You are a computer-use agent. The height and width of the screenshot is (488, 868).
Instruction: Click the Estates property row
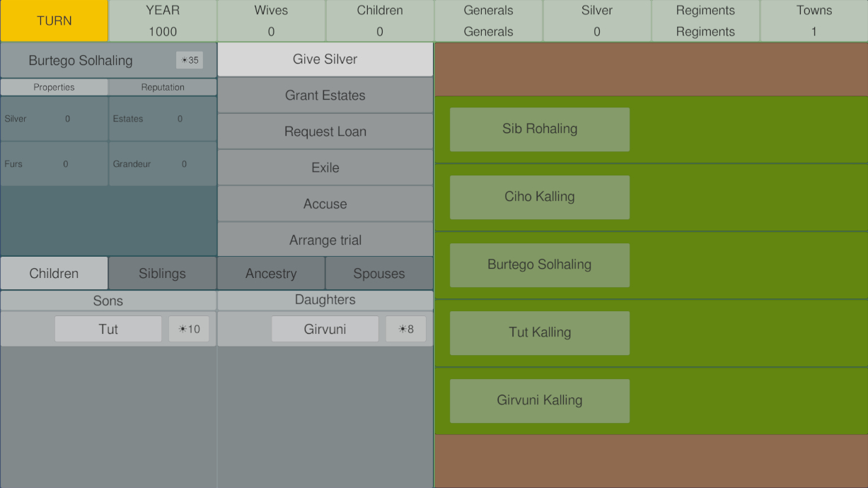click(163, 119)
